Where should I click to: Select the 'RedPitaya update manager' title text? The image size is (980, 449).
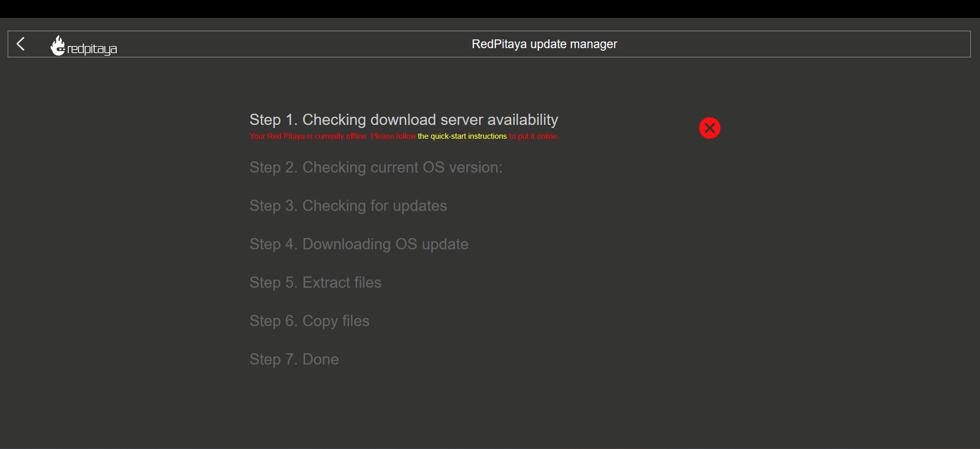click(x=545, y=44)
